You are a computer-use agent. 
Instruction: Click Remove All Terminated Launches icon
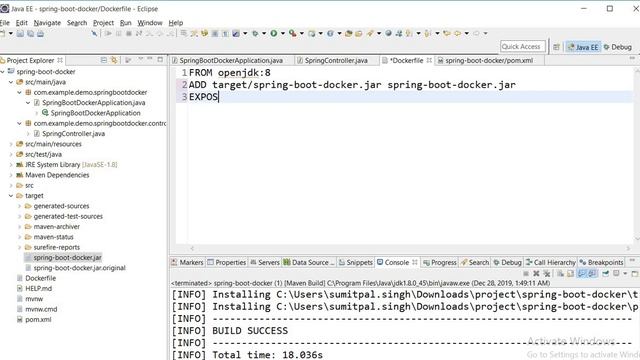(x=547, y=273)
